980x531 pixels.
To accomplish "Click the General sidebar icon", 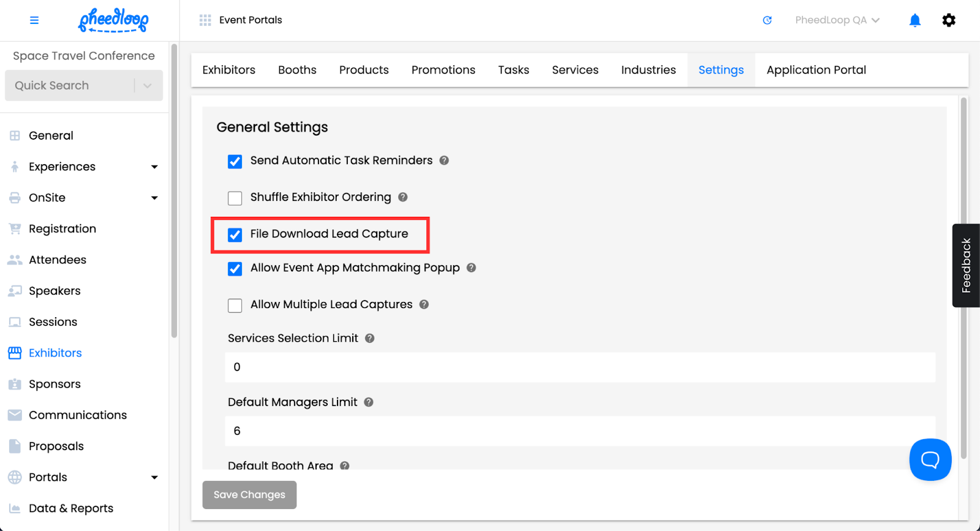I will click(15, 135).
